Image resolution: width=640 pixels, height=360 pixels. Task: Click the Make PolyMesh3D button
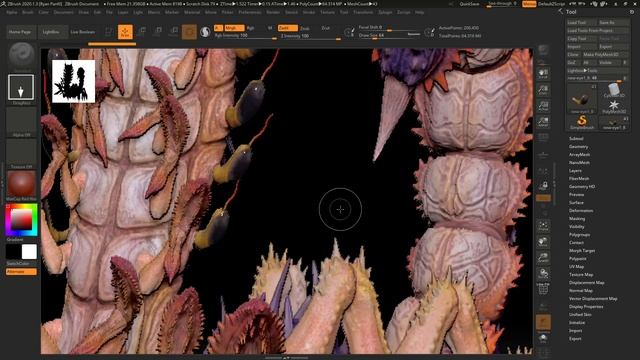[x=606, y=55]
